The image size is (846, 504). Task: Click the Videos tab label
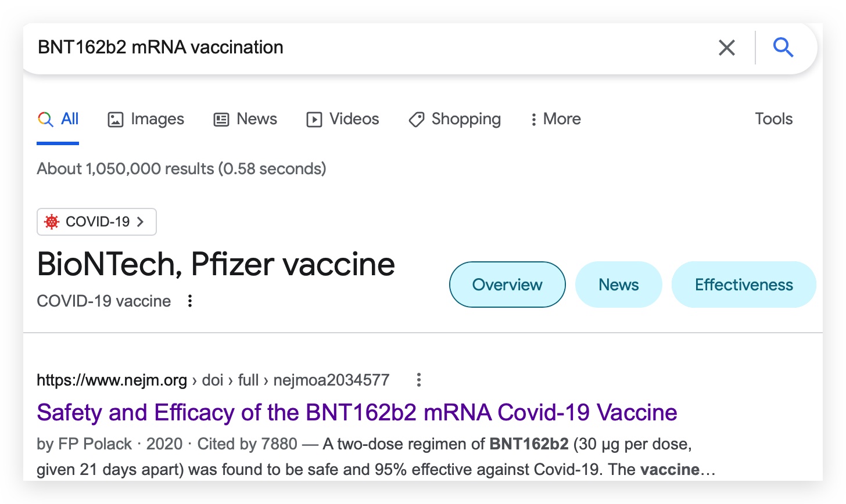(x=354, y=119)
